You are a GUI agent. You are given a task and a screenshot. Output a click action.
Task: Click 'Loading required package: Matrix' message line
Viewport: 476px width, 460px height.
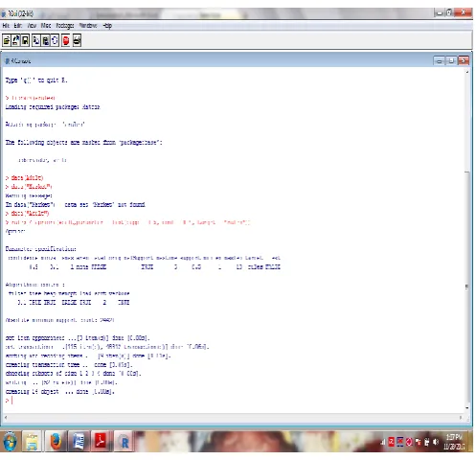click(x=53, y=107)
